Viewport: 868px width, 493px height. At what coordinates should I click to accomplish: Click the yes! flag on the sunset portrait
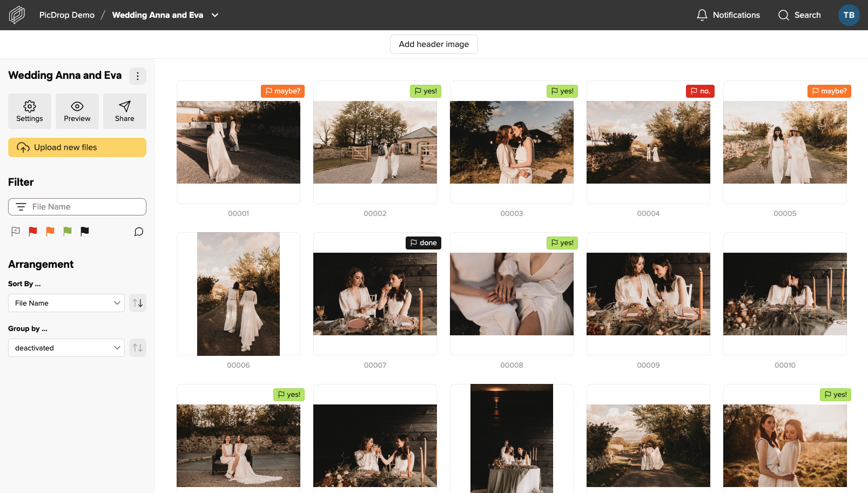pyautogui.click(x=836, y=395)
